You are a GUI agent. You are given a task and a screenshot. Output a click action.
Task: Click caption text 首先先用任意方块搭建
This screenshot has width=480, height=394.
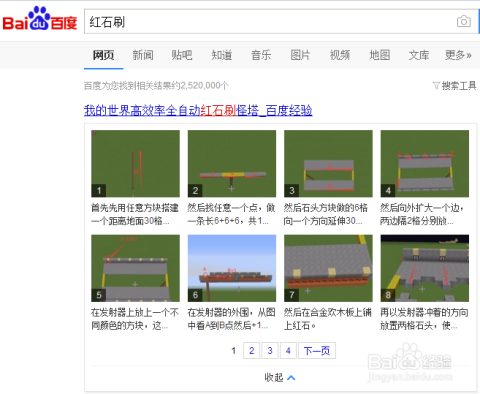click(135, 208)
